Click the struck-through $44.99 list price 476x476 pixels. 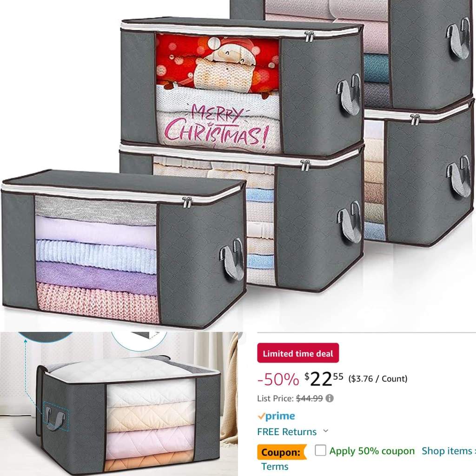(309, 398)
